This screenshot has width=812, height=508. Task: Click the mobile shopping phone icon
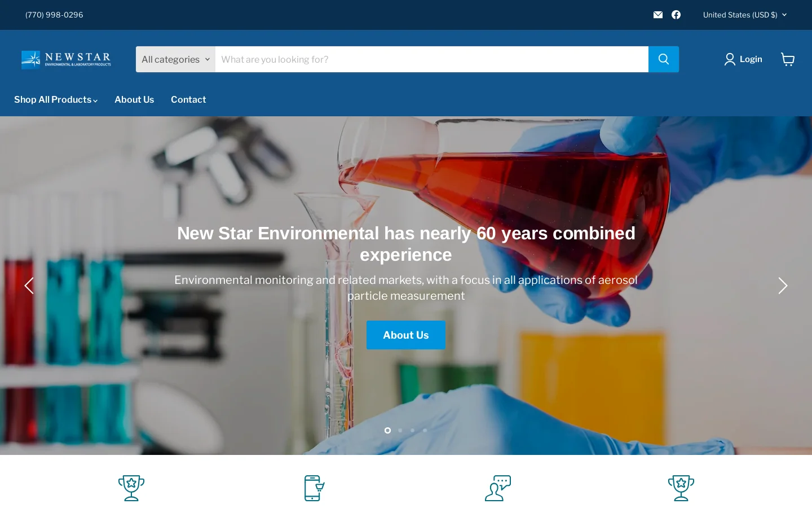click(314, 488)
